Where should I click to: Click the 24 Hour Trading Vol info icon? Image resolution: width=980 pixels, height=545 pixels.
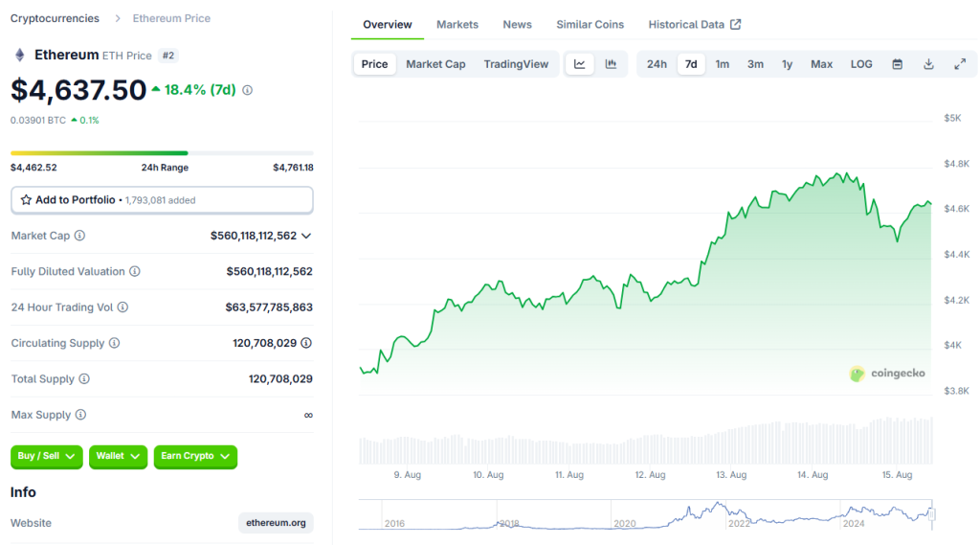click(123, 307)
